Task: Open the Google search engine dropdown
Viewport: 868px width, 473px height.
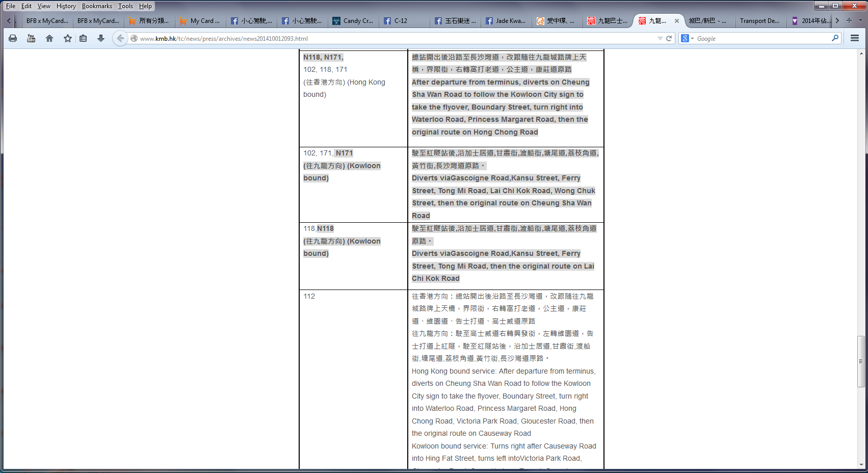Action: pos(688,38)
